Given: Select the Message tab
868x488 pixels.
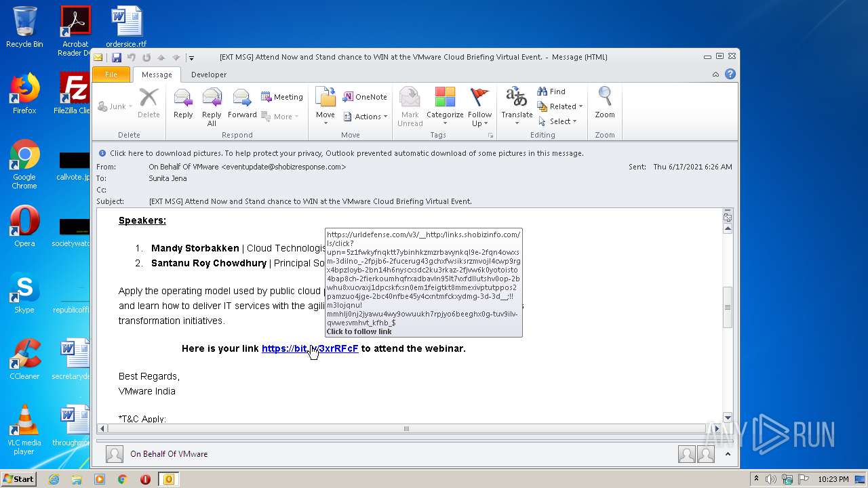Looking at the screenshot, I should [157, 75].
